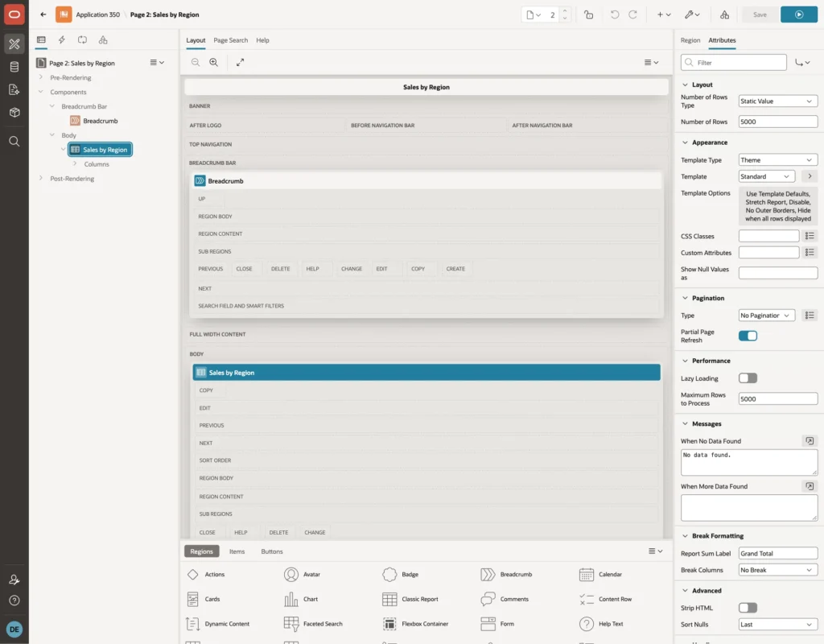Switch gallery to the Items tab
Viewport: 824px width, 644px height.
(x=237, y=551)
